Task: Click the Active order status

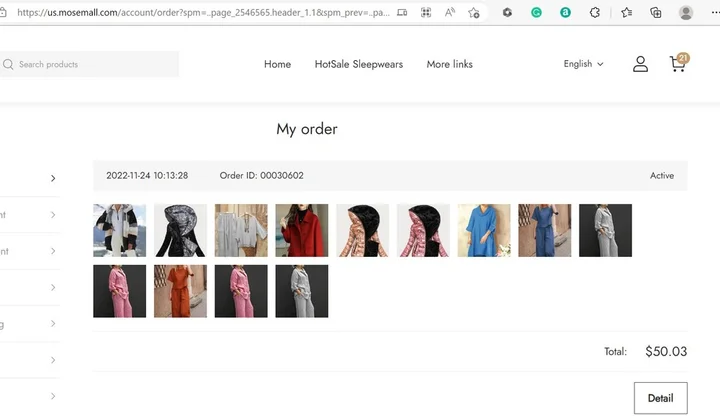Action: pyautogui.click(x=662, y=175)
